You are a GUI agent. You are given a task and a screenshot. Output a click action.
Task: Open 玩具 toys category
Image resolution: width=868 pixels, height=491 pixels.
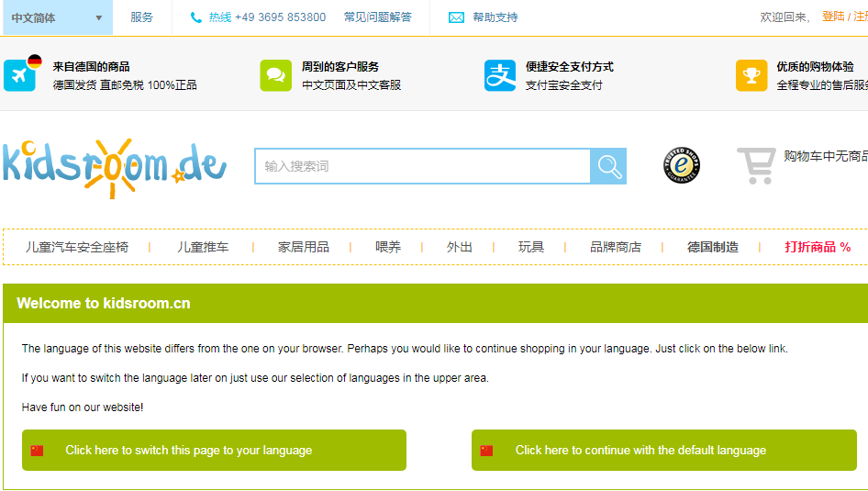coord(530,247)
